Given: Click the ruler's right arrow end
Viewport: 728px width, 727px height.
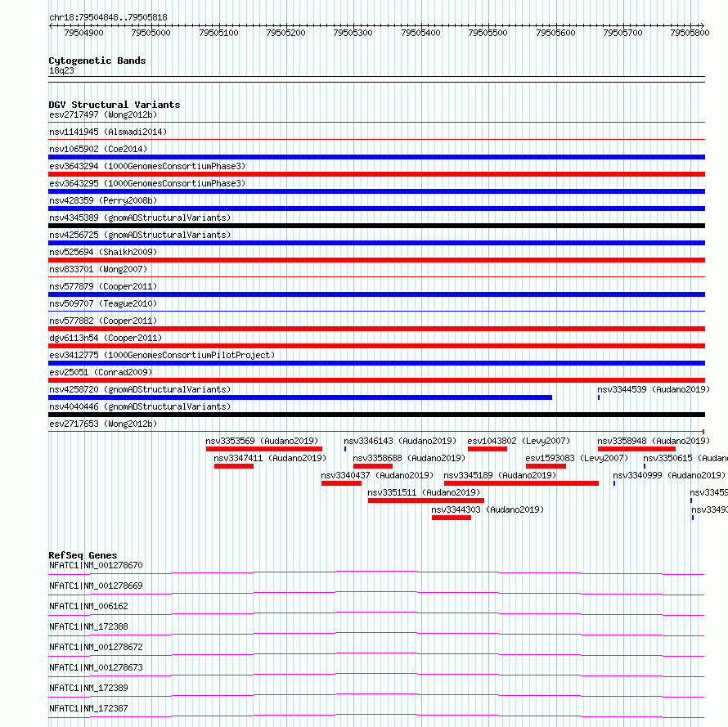Looking at the screenshot, I should [x=703, y=25].
